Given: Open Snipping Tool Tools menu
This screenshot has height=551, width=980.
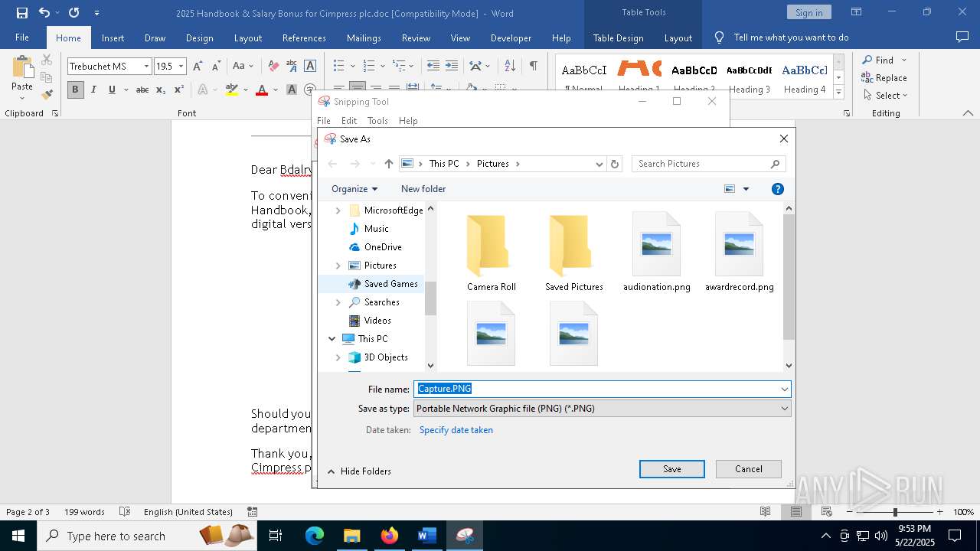Looking at the screenshot, I should (377, 121).
